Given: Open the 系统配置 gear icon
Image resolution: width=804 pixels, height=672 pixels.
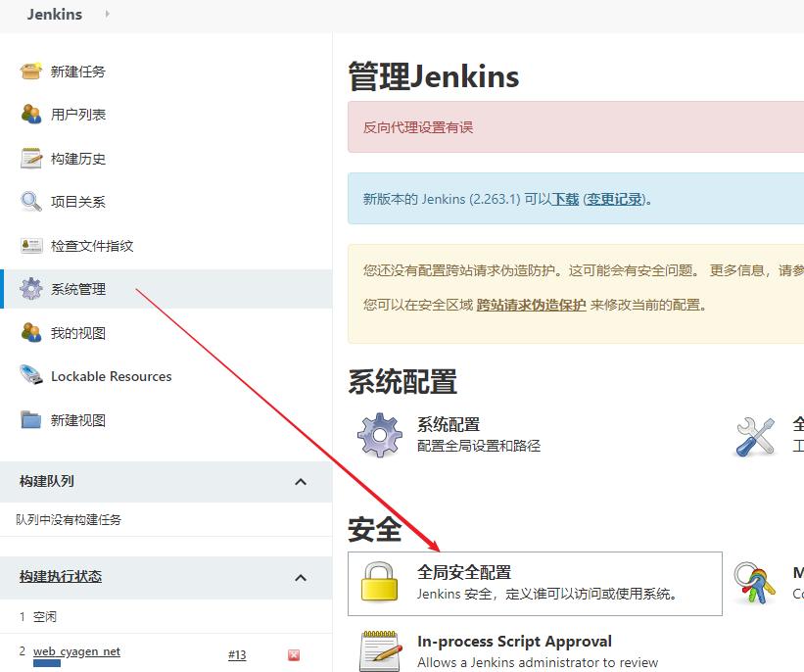Looking at the screenshot, I should click(x=379, y=434).
